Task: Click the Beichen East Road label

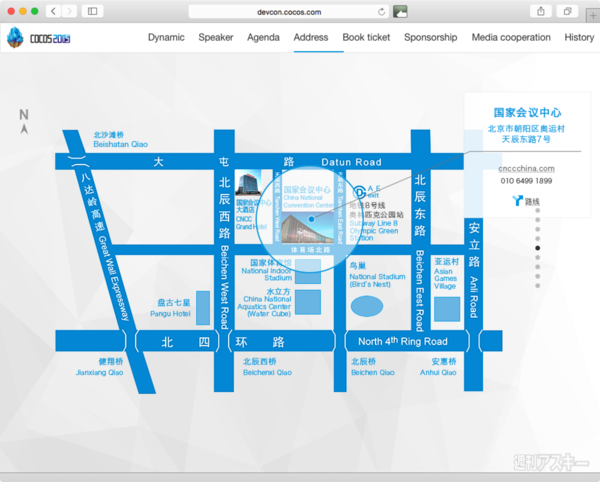Action: [x=420, y=291]
